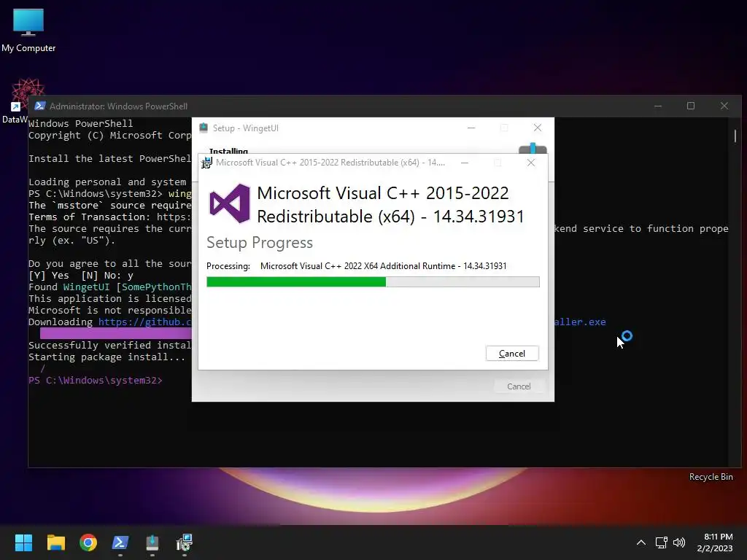Click the 'Processing:' label in setup
747x560 pixels.
(x=228, y=266)
